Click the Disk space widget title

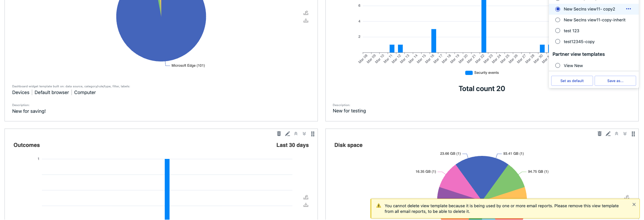point(348,145)
